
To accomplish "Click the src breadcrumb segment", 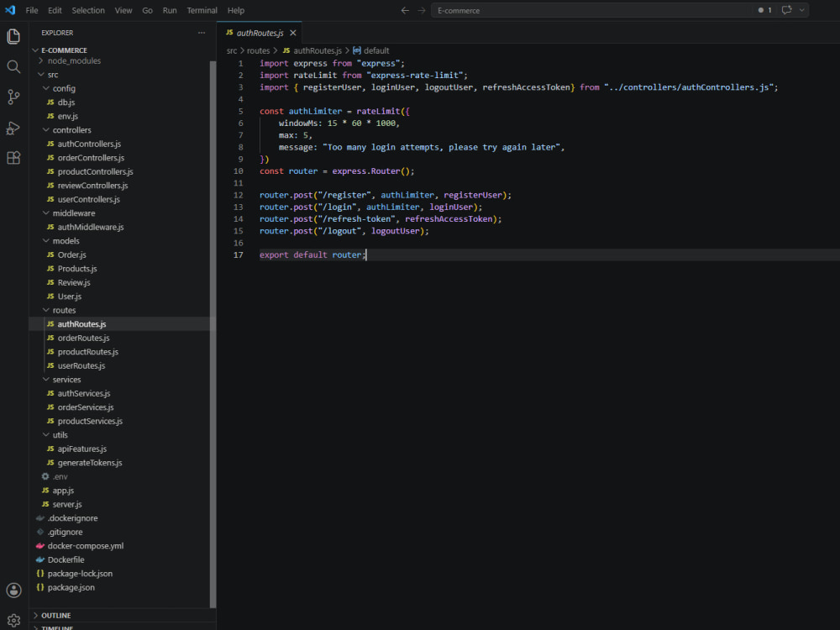I will pos(232,51).
